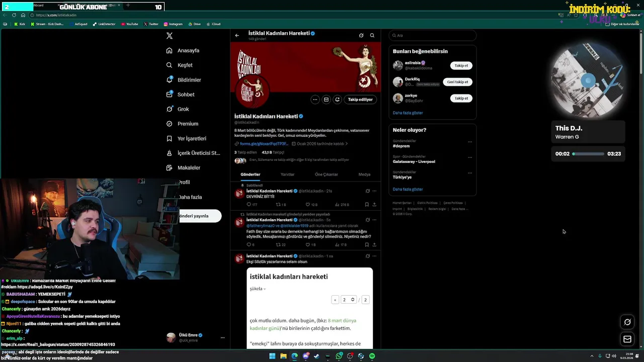The image size is (644, 362).
Task: Select the Medya tab
Action: click(364, 174)
